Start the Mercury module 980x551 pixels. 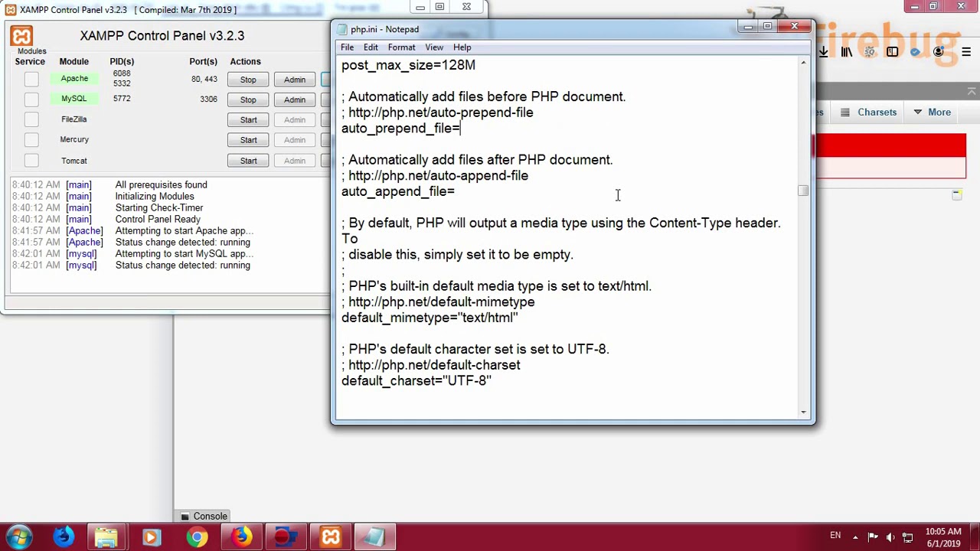[x=248, y=140]
